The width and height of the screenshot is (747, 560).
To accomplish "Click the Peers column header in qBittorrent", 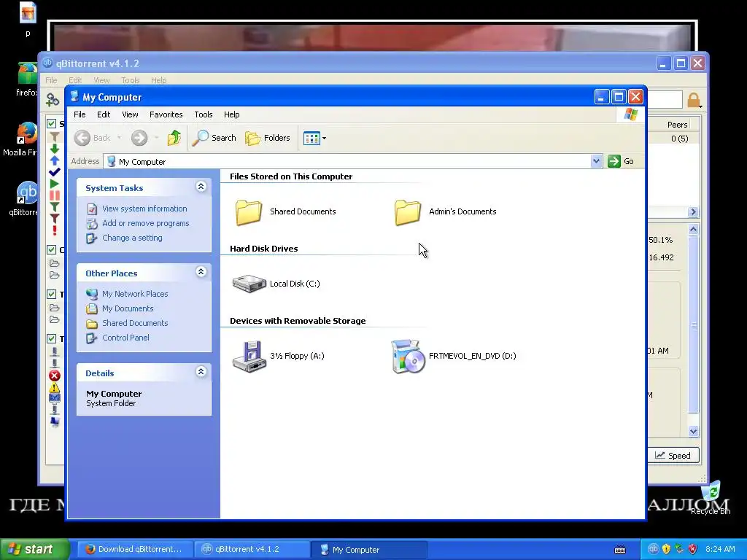I will click(x=677, y=125).
